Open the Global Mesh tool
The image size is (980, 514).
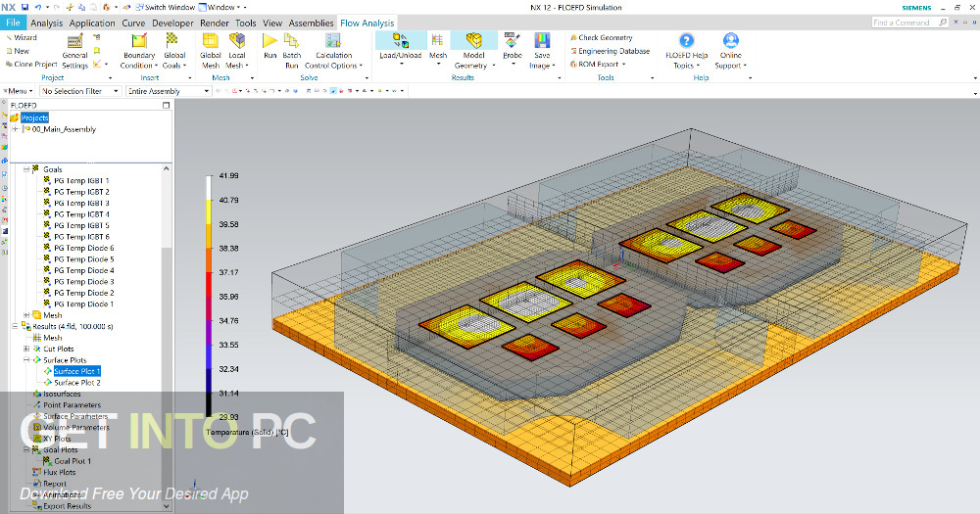(211, 52)
